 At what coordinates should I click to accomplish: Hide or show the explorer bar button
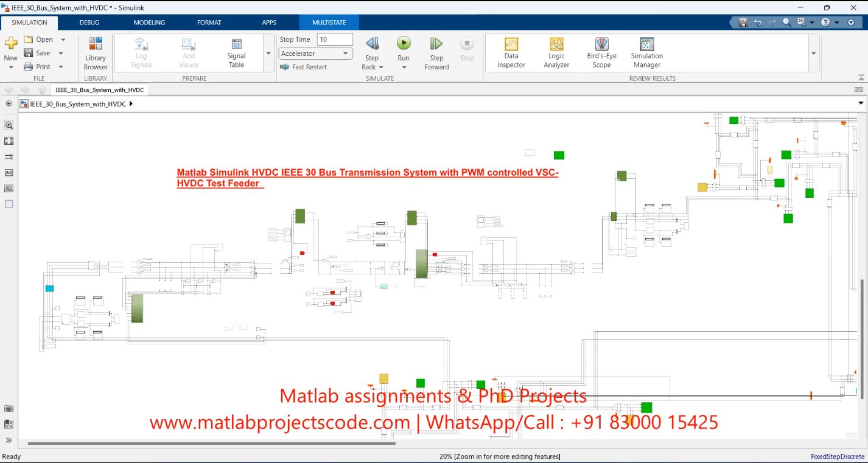[x=9, y=103]
